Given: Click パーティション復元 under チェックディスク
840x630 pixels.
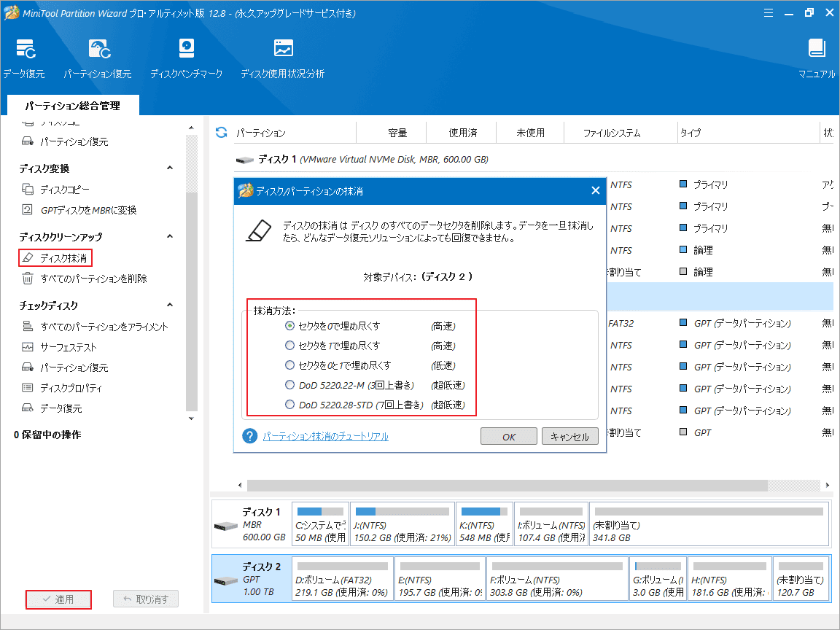Looking at the screenshot, I should coord(65,367).
